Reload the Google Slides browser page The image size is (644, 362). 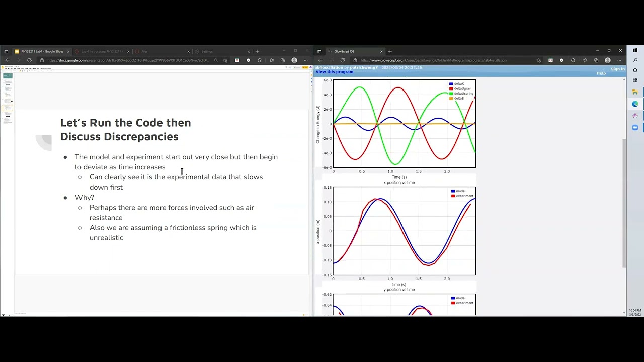click(x=29, y=60)
